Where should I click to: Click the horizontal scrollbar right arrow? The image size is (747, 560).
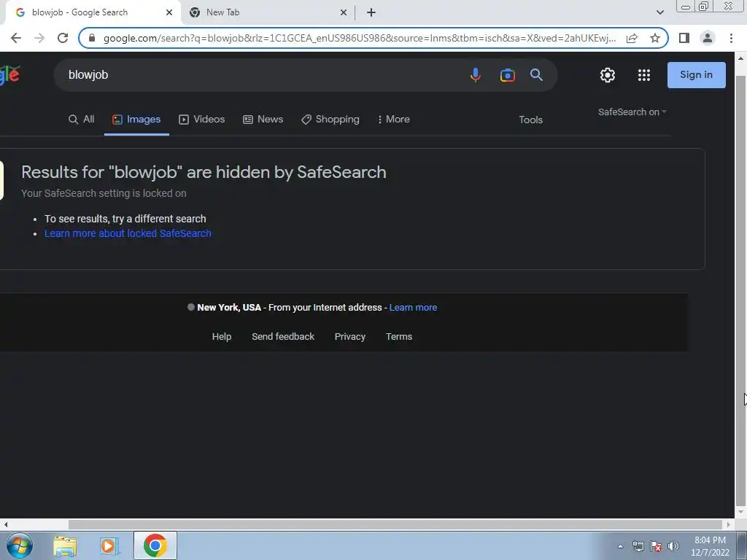tap(729, 524)
